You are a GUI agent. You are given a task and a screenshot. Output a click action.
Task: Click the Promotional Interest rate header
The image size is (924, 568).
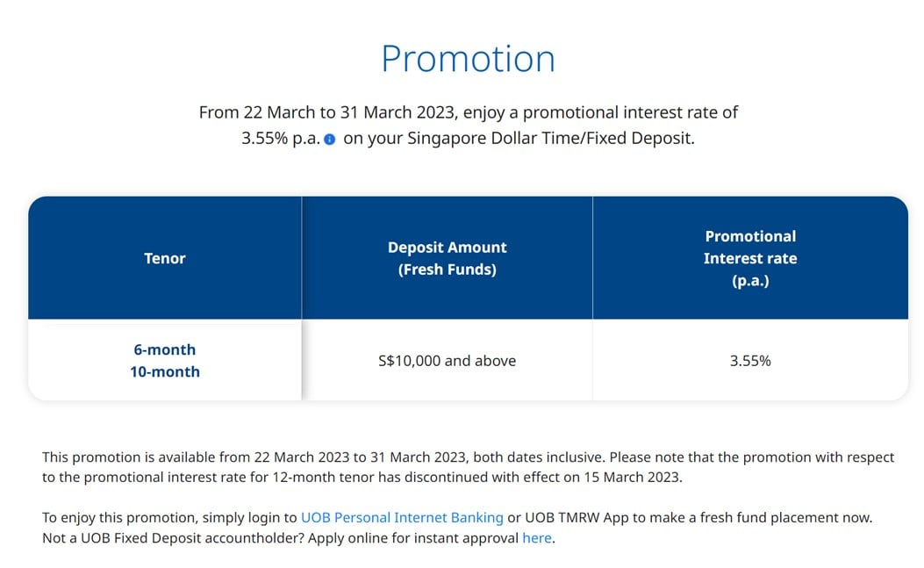[x=750, y=258]
